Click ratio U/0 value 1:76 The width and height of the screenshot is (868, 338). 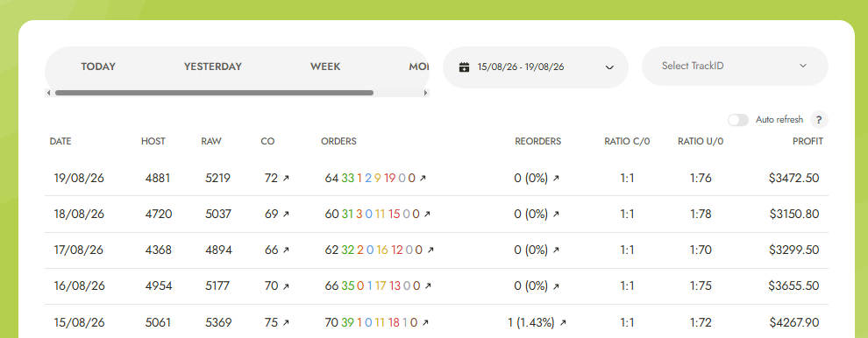point(701,178)
